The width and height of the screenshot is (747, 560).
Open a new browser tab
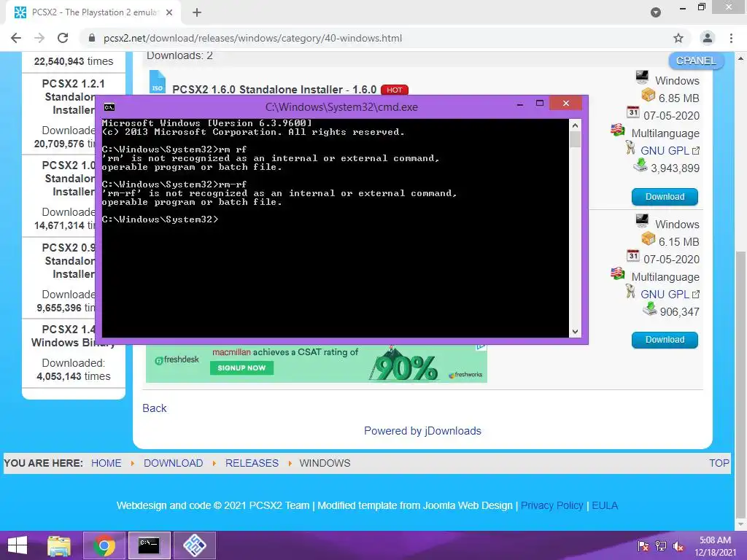point(197,12)
